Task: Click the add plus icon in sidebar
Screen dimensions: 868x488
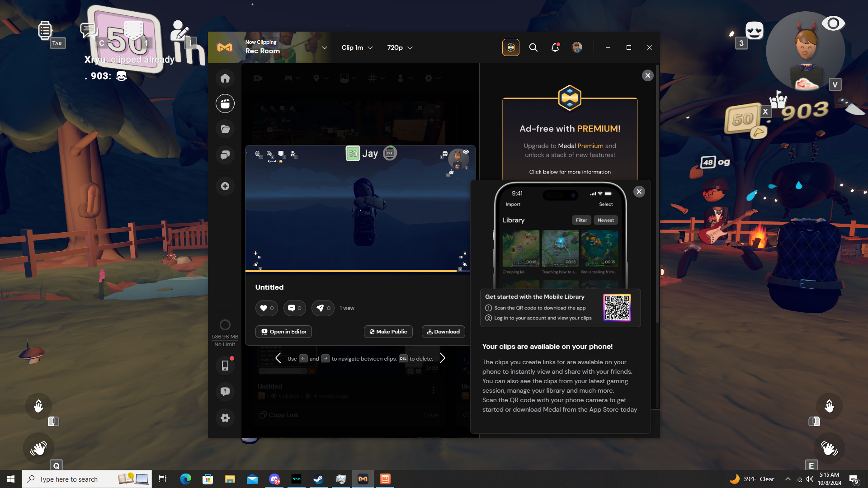Action: pyautogui.click(x=225, y=186)
